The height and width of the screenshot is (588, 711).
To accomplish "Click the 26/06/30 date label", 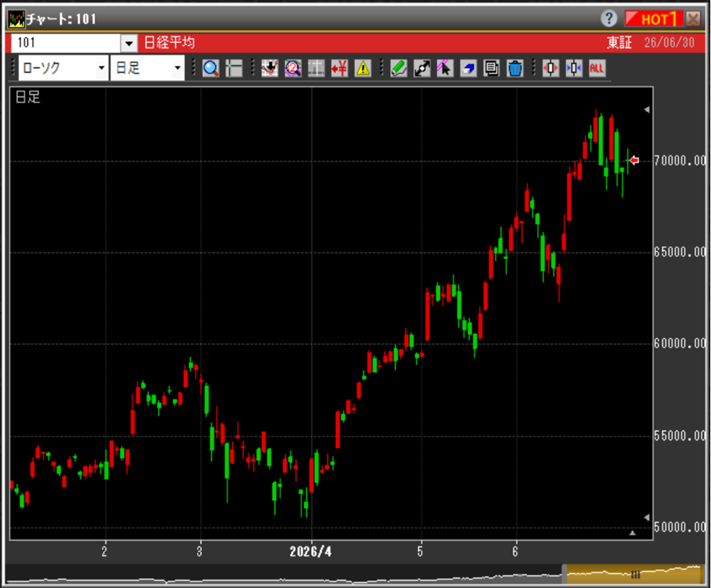I will [x=669, y=42].
